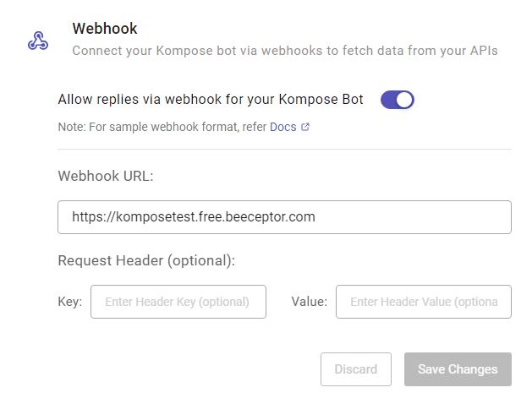
Task: Click the 'Note: For sample webhook format' text
Action: (x=162, y=127)
